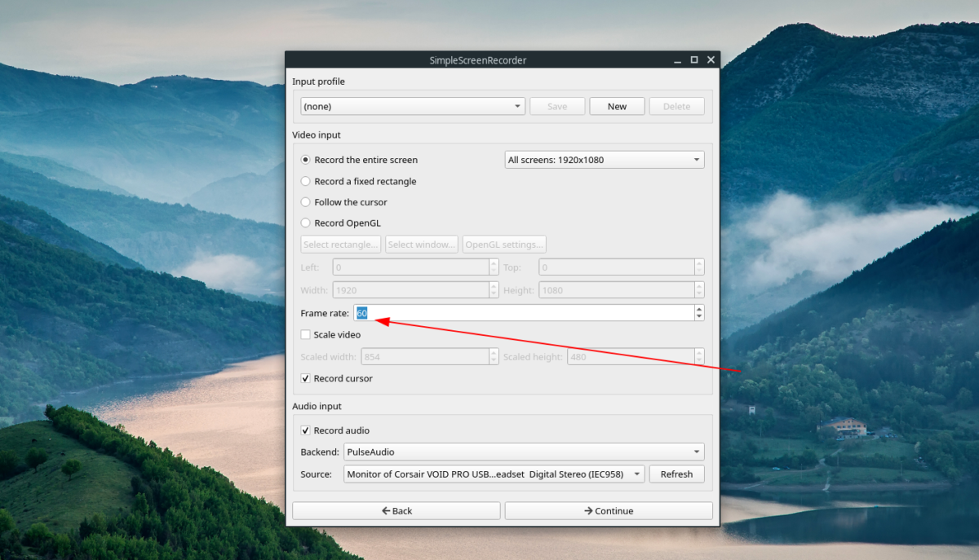Maximize the SimpleScreenRecorder window
Screen dimensions: 979x560
[694, 60]
